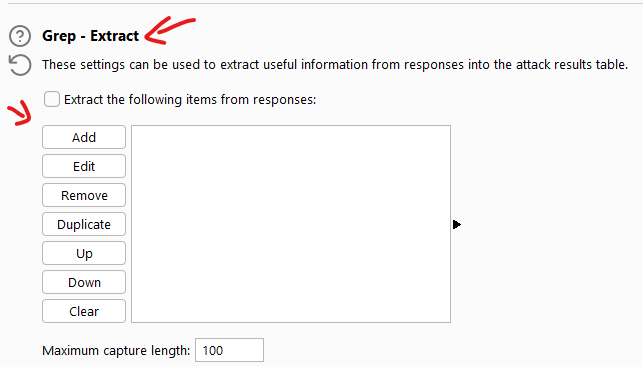This screenshot has height=367, width=643.
Task: Click the red arrow pointing at the heading
Action: click(170, 30)
